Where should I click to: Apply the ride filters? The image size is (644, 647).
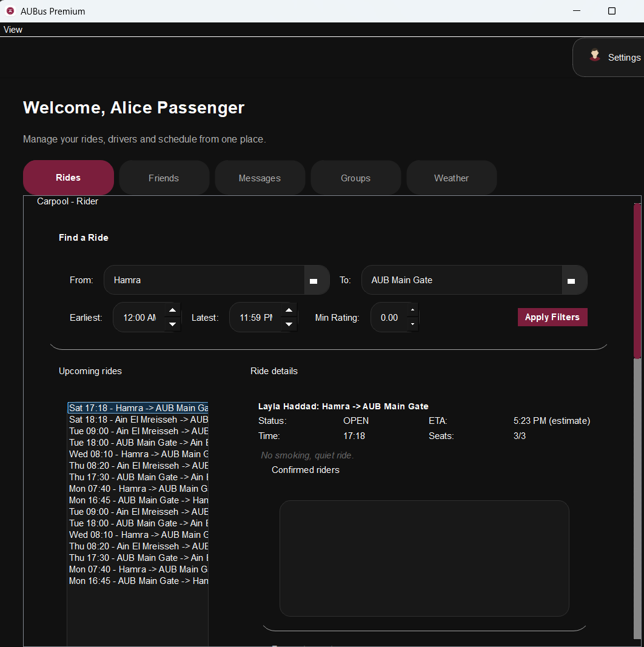pos(552,317)
